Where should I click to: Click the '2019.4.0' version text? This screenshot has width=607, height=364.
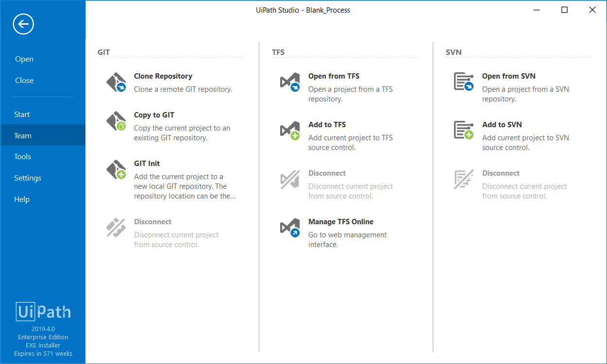pos(43,329)
